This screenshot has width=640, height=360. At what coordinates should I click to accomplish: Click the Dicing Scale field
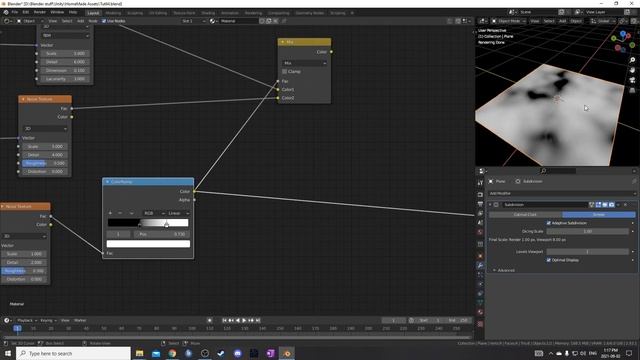point(588,231)
